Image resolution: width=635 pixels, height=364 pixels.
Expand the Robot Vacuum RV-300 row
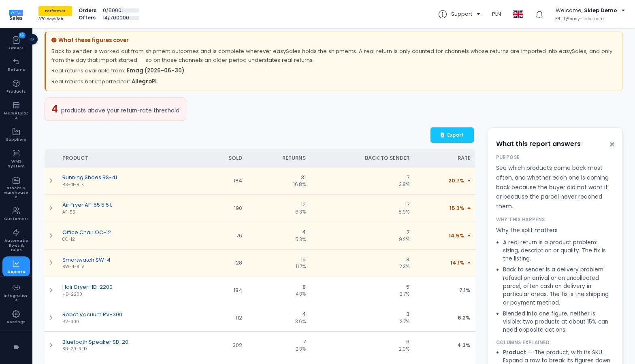[51, 318]
